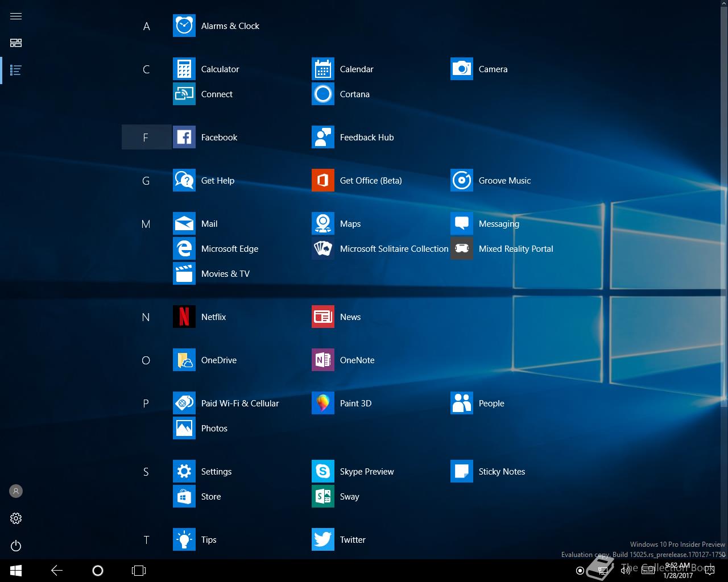Open the Skype Preview icon

click(323, 472)
